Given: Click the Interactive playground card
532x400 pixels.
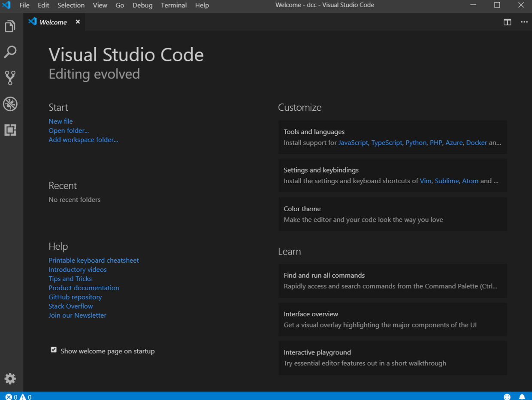Looking at the screenshot, I should coord(392,358).
